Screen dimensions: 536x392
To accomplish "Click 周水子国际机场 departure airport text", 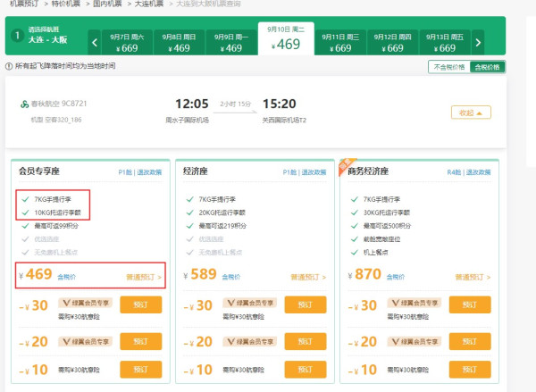I will point(187,121).
